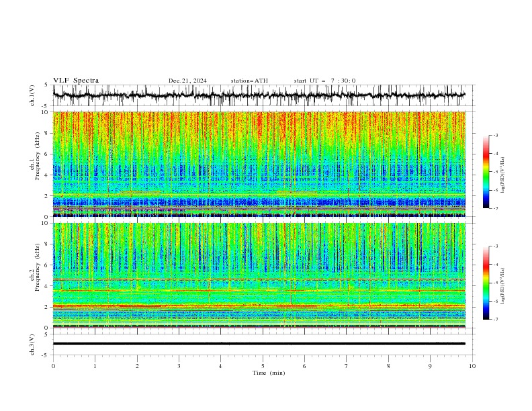This screenshot has height=411, width=532.
Task: Click the "8" kHz tick on ch.2 frequency axis
Action: coord(47,244)
